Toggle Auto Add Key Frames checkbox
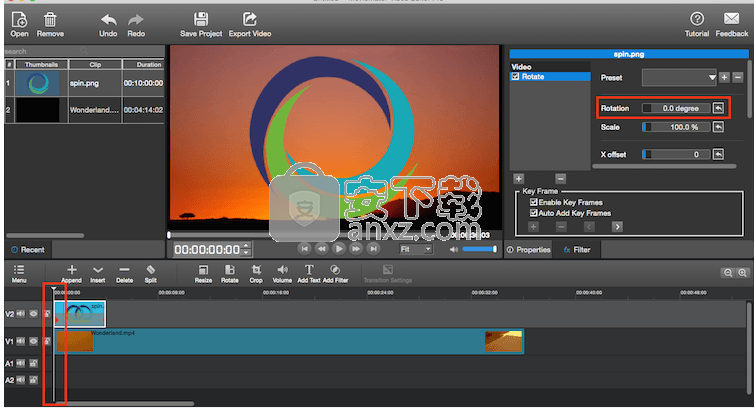The width and height of the screenshot is (755, 408). point(534,213)
